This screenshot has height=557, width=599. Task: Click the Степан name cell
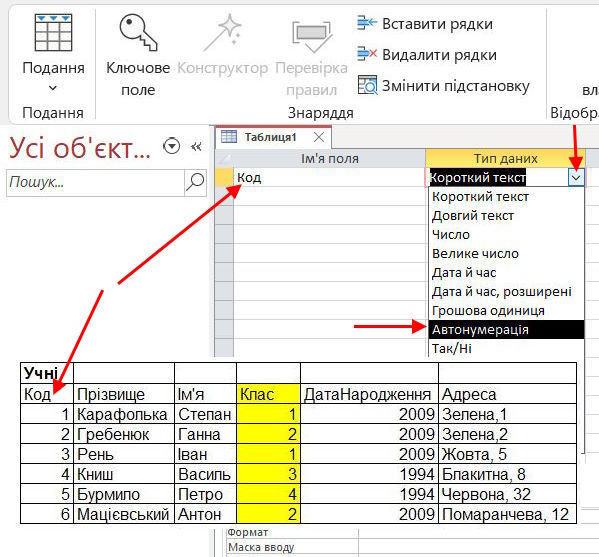point(205,414)
